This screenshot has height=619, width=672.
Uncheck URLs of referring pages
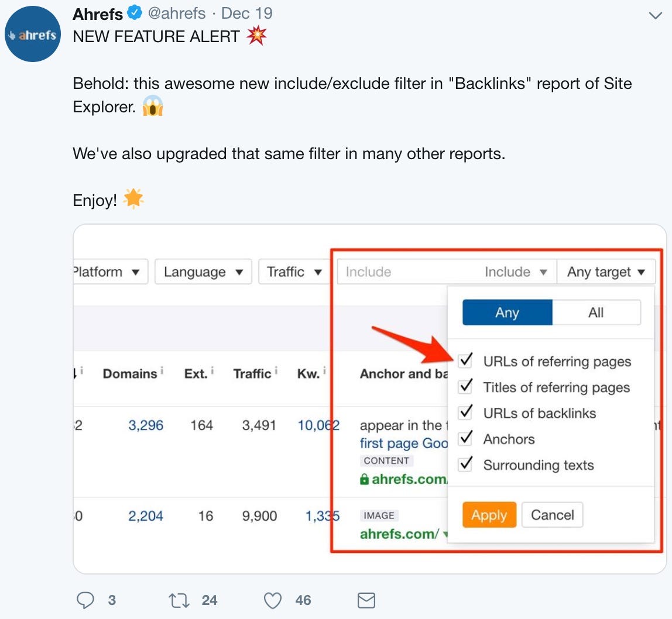pyautogui.click(x=465, y=360)
